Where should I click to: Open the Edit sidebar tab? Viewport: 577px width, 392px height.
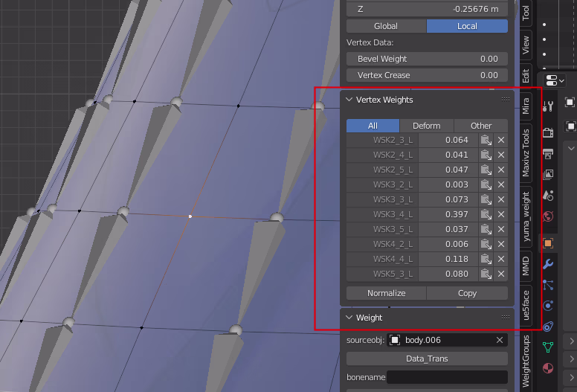[x=526, y=76]
